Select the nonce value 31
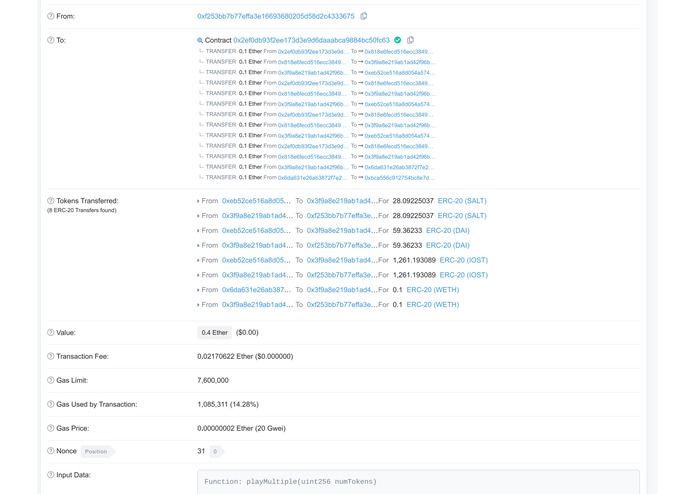The height and width of the screenshot is (494, 695). tap(201, 451)
